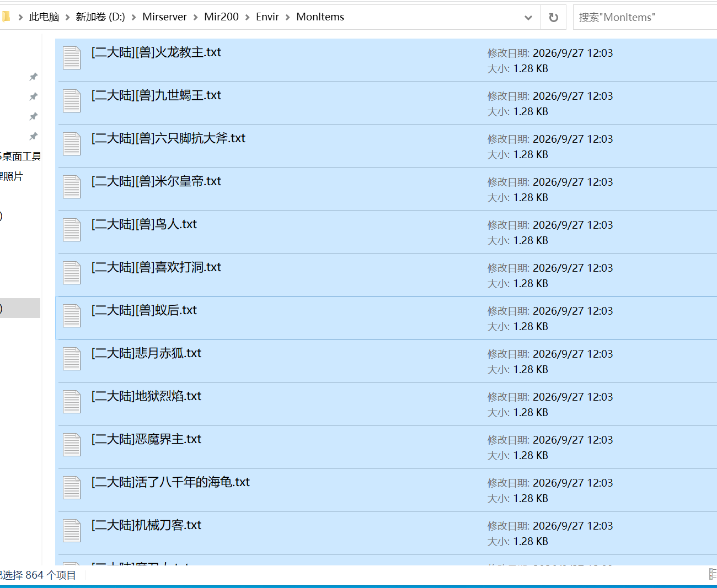Expand the chevron before 此电脑

(20, 17)
